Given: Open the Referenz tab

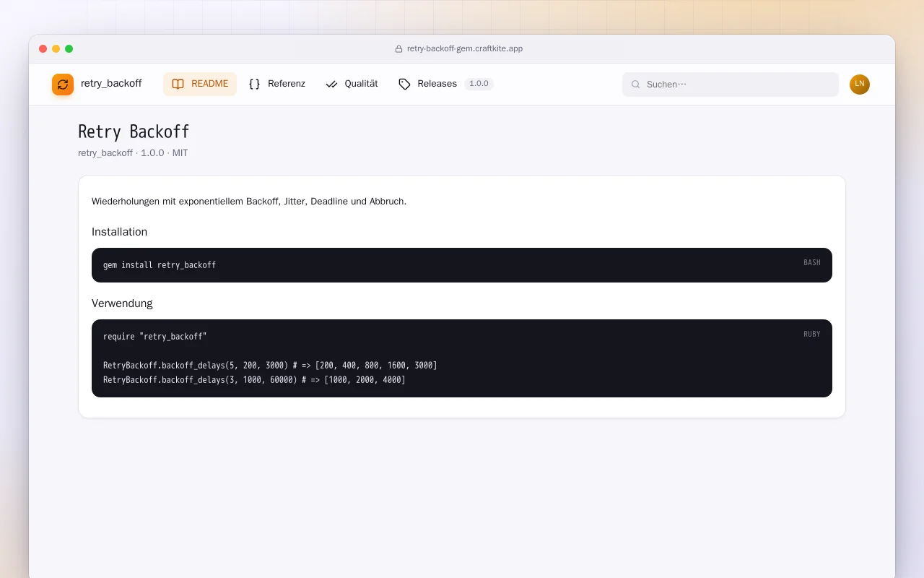Looking at the screenshot, I should coord(276,84).
